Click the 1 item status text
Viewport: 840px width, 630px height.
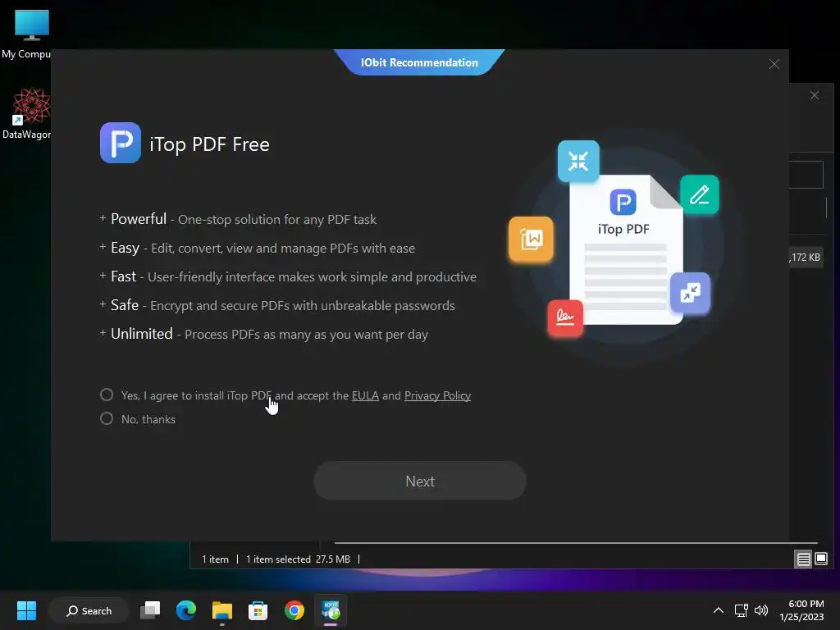point(215,559)
